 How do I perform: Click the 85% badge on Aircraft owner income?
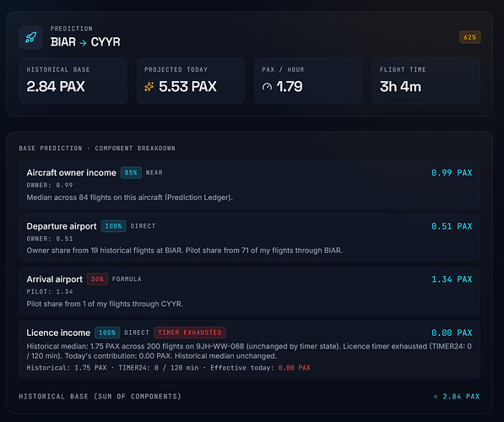tap(131, 172)
